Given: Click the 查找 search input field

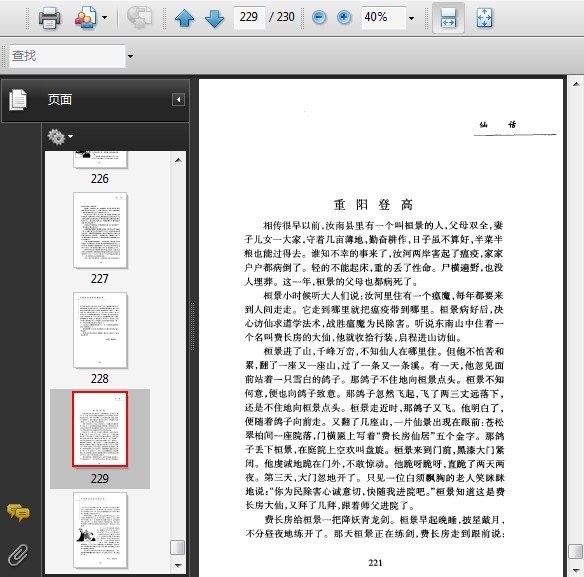Looking at the screenshot, I should [x=67, y=56].
